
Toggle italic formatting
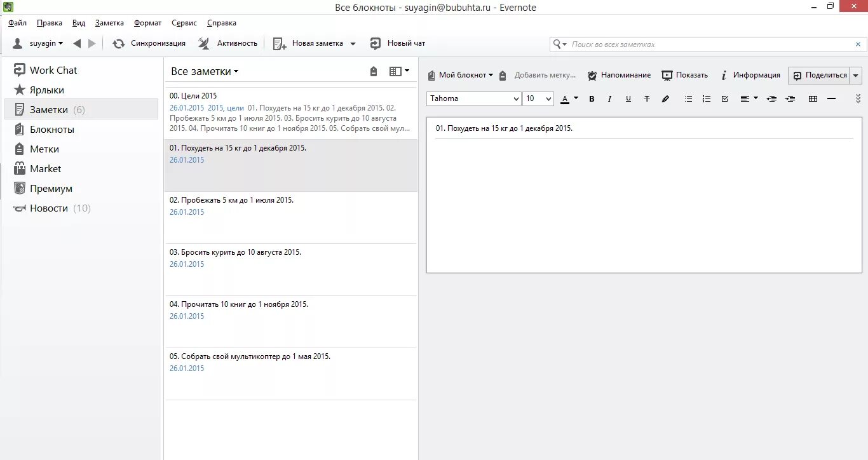(609, 99)
